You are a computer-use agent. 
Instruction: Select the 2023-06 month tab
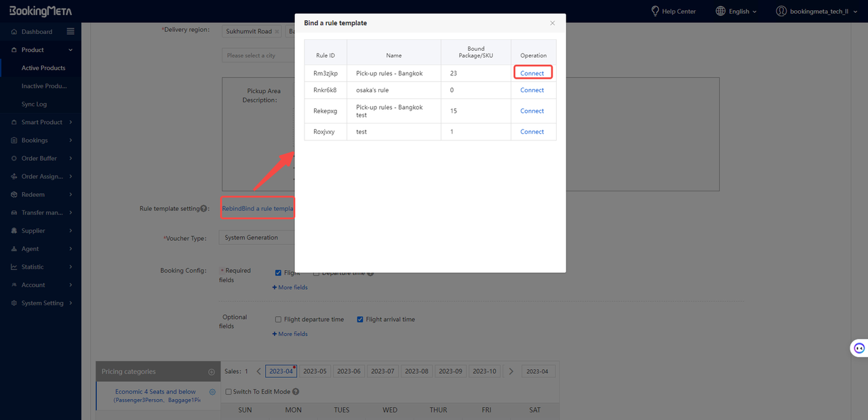tap(349, 371)
